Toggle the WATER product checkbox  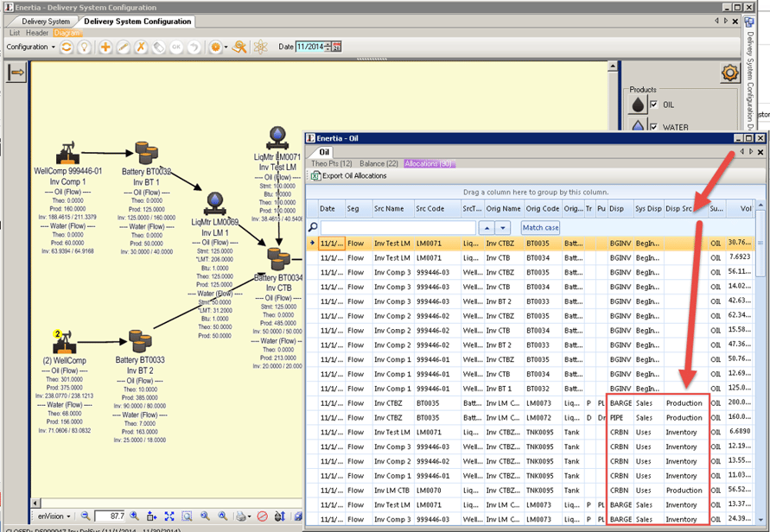coord(653,127)
